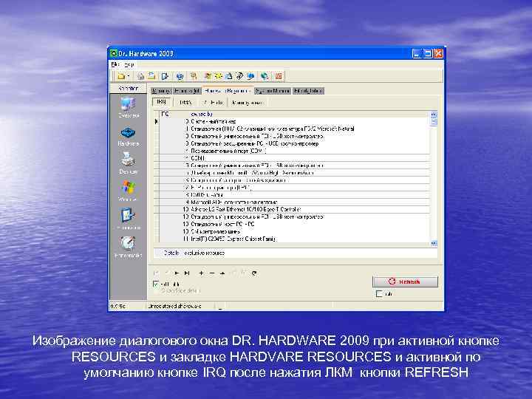
Task: Select the "CMOS и часы" row
Action: click(x=292, y=195)
